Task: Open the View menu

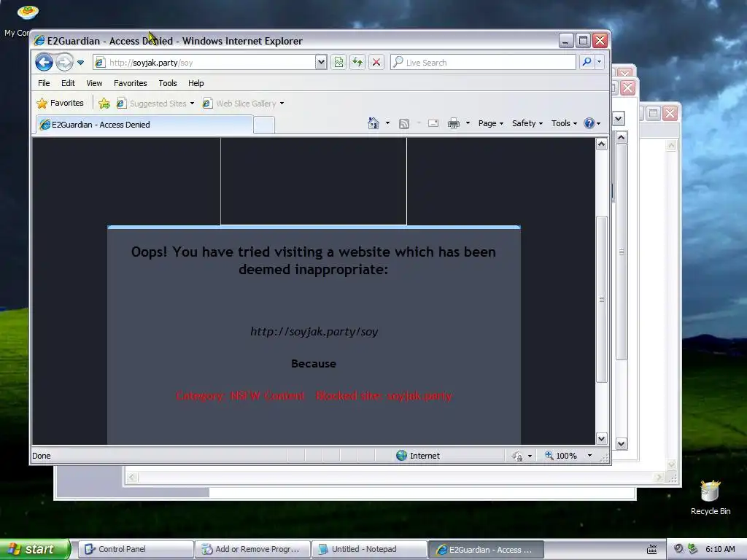Action: [x=94, y=83]
